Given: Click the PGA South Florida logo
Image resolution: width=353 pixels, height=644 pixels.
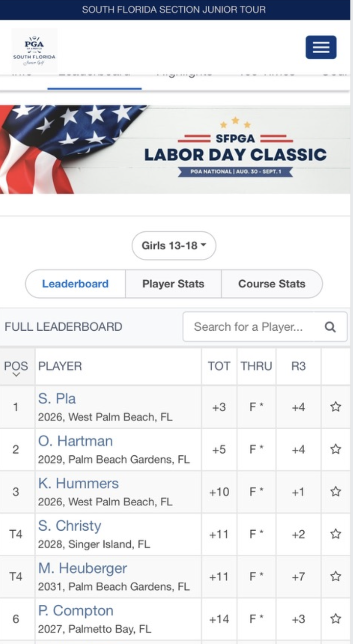Looking at the screenshot, I should point(34,51).
